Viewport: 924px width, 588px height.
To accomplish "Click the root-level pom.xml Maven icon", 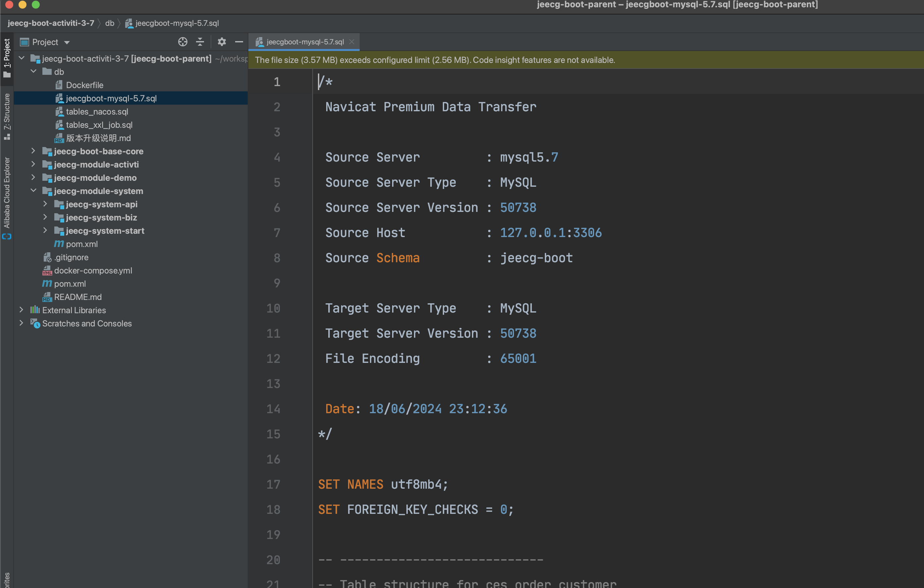I will 47,284.
